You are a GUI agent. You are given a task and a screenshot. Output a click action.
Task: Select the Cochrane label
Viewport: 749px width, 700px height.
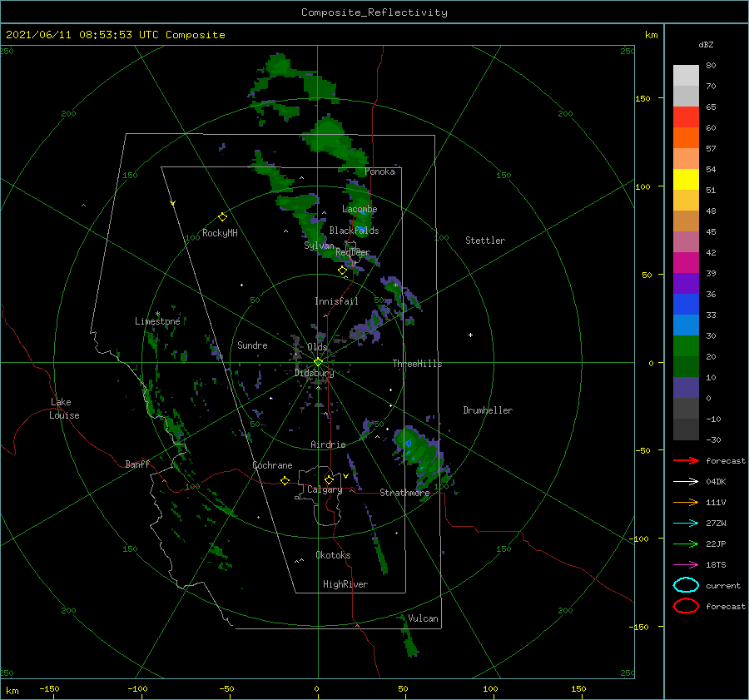point(272,465)
